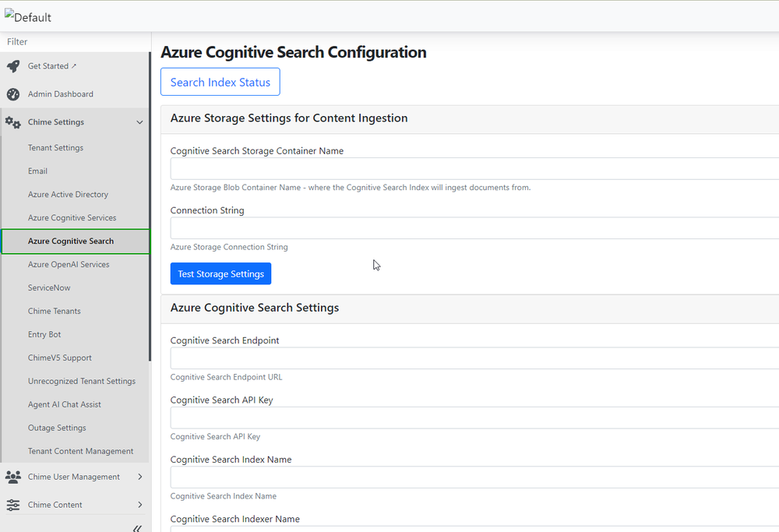
Task: Click the Search Index Status button
Action: pyautogui.click(x=220, y=81)
